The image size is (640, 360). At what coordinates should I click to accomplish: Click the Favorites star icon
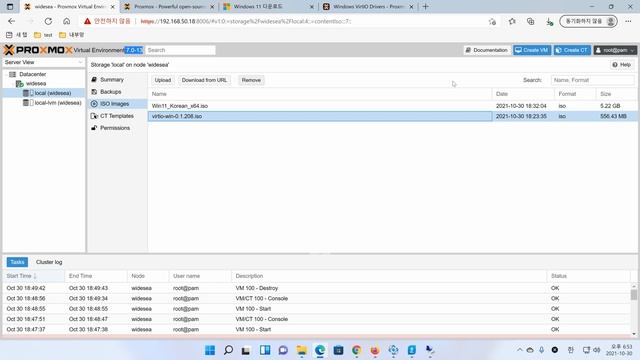tap(512, 21)
